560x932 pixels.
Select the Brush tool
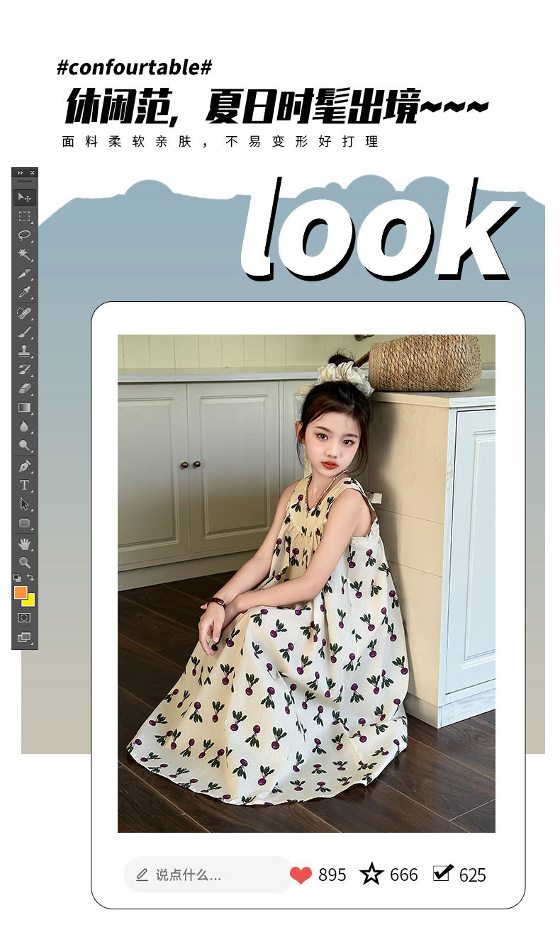pyautogui.click(x=25, y=331)
